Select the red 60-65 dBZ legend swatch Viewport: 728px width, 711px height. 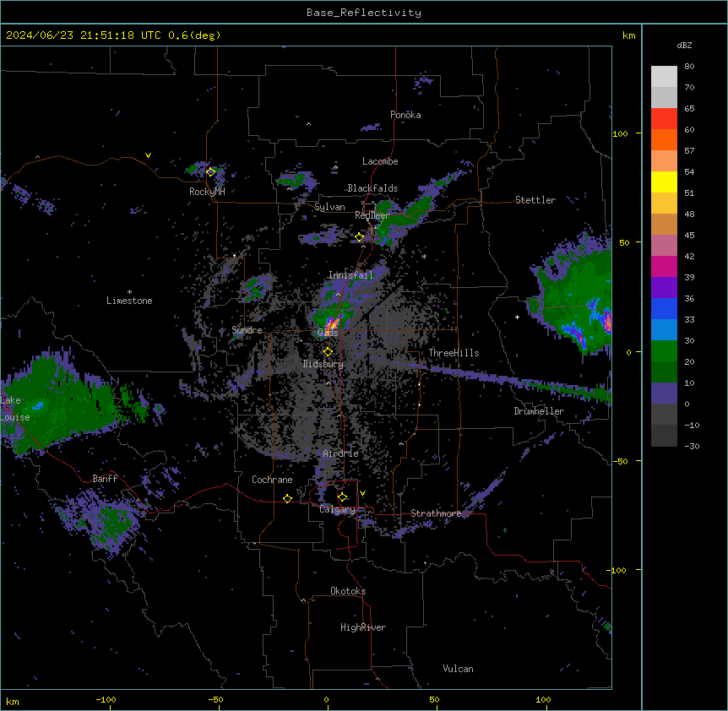point(664,119)
